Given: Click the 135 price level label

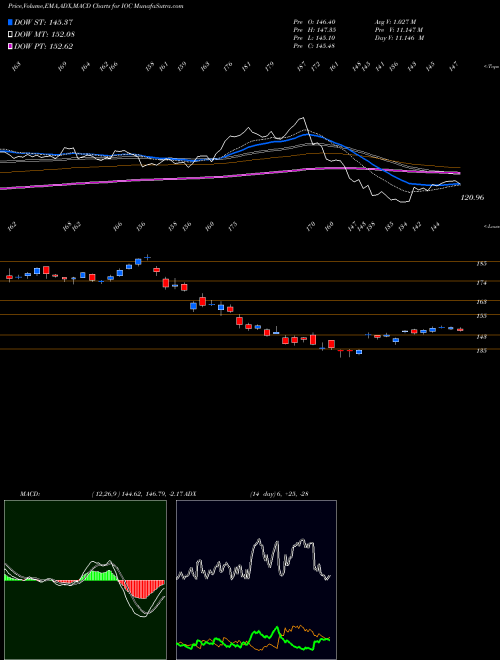Looking at the screenshot, I should pyautogui.click(x=481, y=350).
